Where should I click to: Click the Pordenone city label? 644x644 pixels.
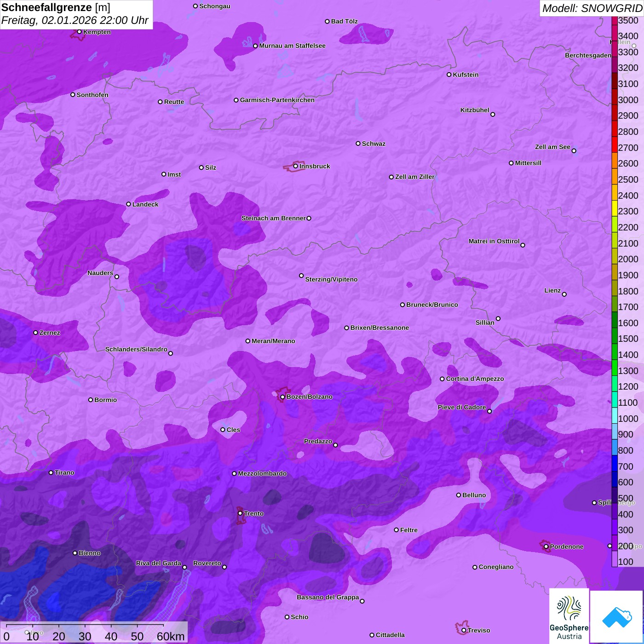coord(567,546)
